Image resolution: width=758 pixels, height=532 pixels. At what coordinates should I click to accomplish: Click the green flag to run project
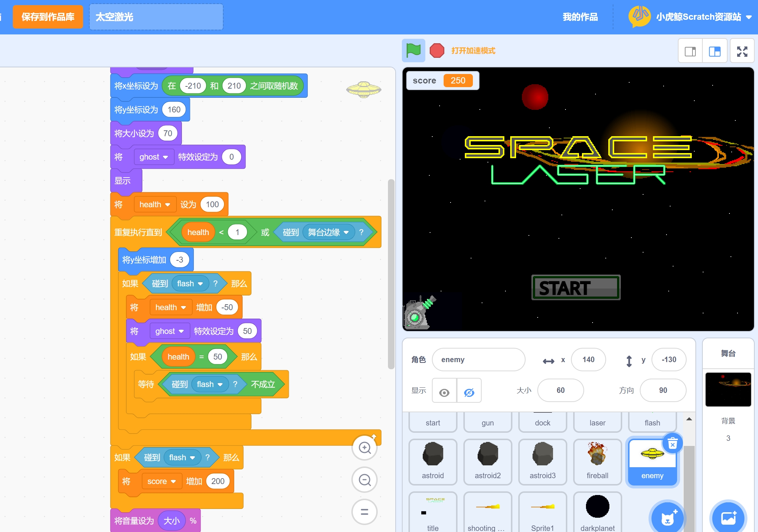click(413, 51)
